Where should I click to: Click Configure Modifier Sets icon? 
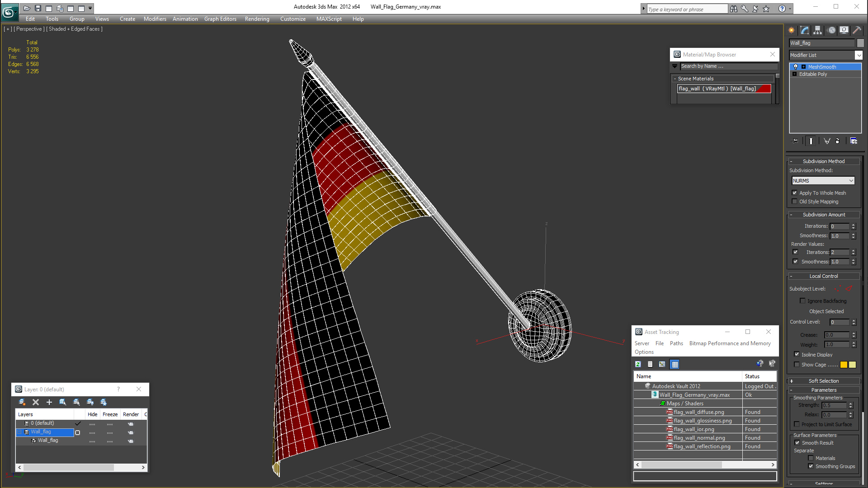point(854,141)
